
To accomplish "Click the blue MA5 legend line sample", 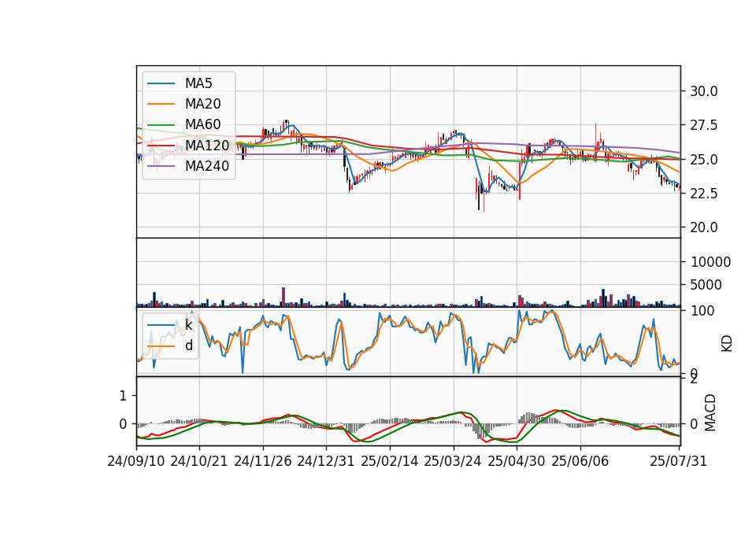I will click(x=161, y=83).
